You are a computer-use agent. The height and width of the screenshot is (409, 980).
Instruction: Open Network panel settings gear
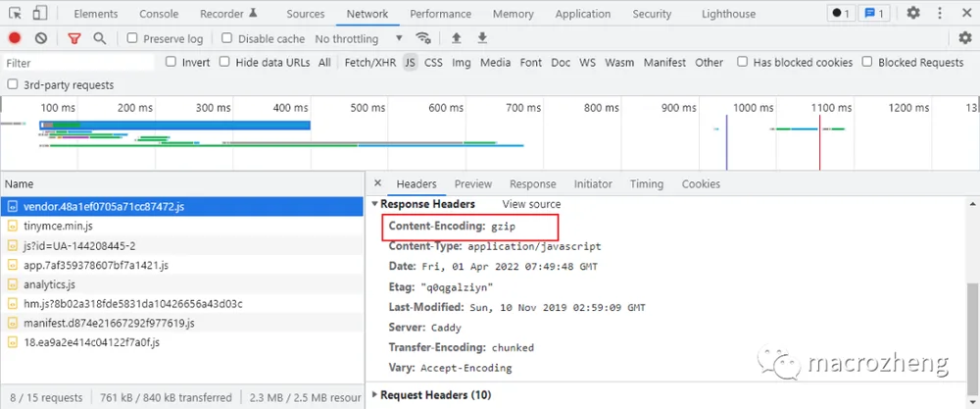pyautogui.click(x=965, y=38)
